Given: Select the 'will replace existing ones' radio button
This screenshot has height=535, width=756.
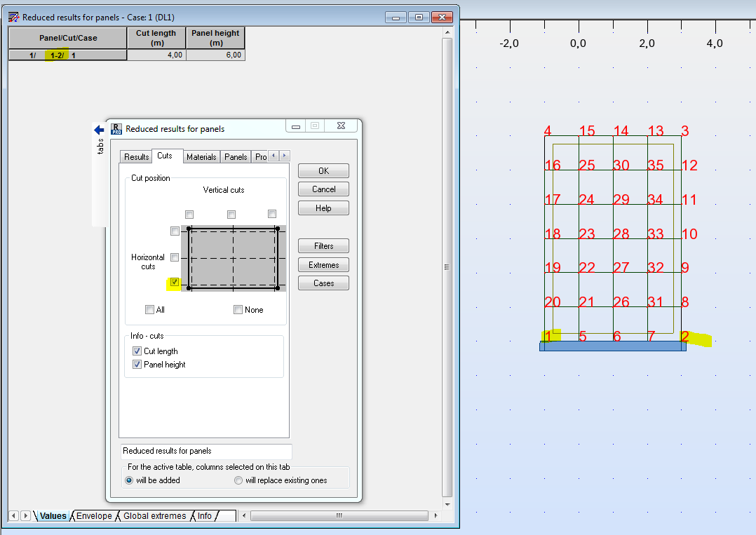Looking at the screenshot, I should [237, 479].
